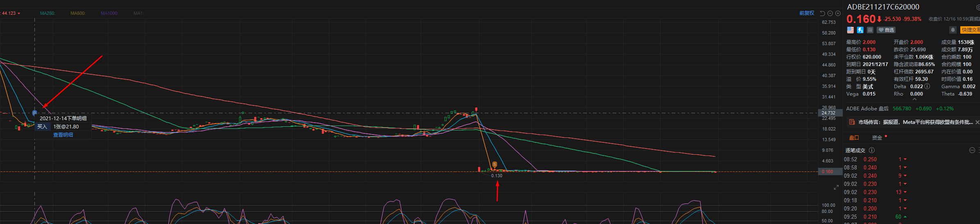Click the blue lightning level-1 quote icon
The height and width of the screenshot is (224, 980).
[860, 30]
